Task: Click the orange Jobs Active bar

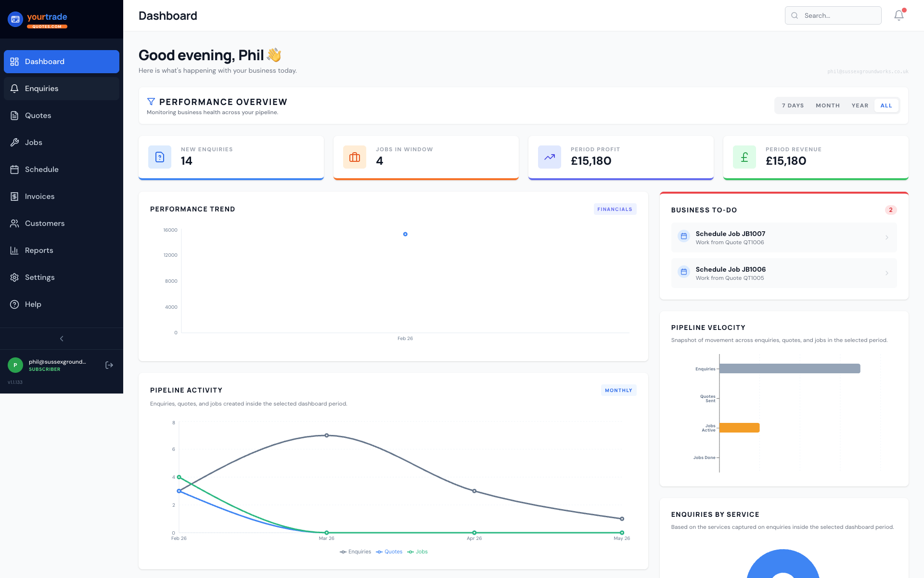Action: [740, 428]
